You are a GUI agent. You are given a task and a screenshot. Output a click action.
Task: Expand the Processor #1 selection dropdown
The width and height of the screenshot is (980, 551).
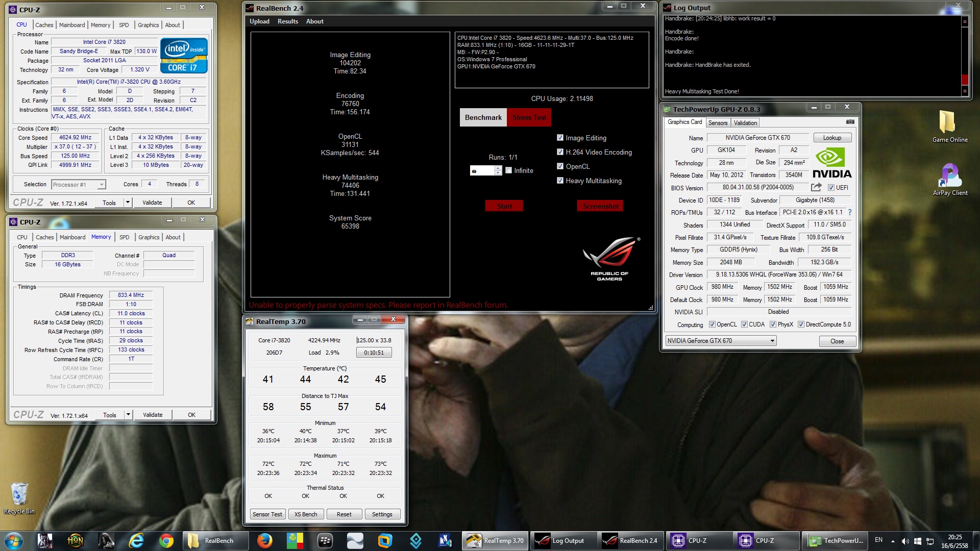(x=102, y=185)
